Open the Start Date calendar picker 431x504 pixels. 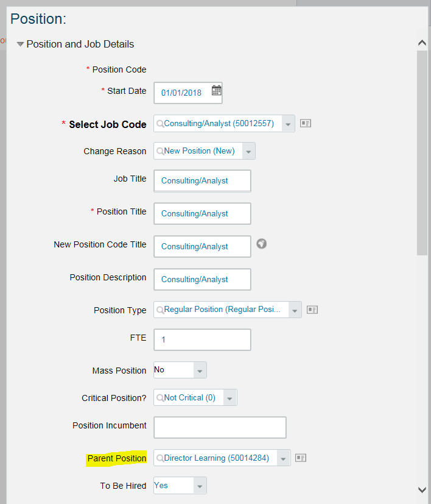pyautogui.click(x=217, y=90)
